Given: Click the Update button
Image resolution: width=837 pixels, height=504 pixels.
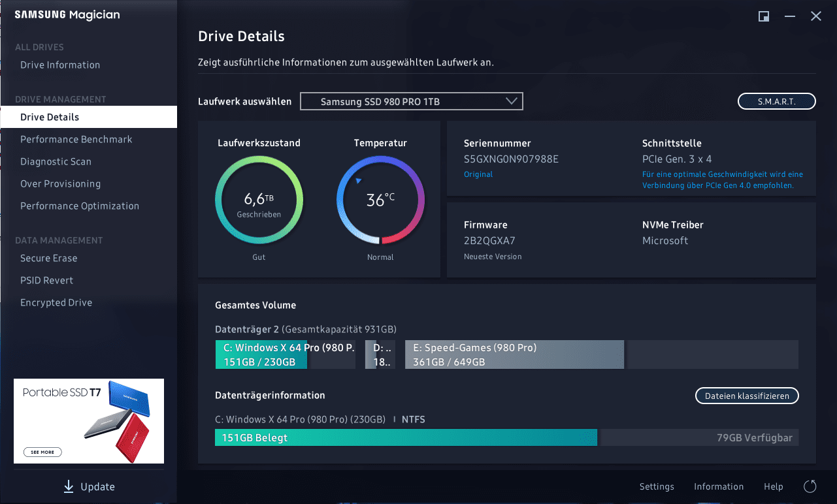Looking at the screenshot, I should coord(89,486).
